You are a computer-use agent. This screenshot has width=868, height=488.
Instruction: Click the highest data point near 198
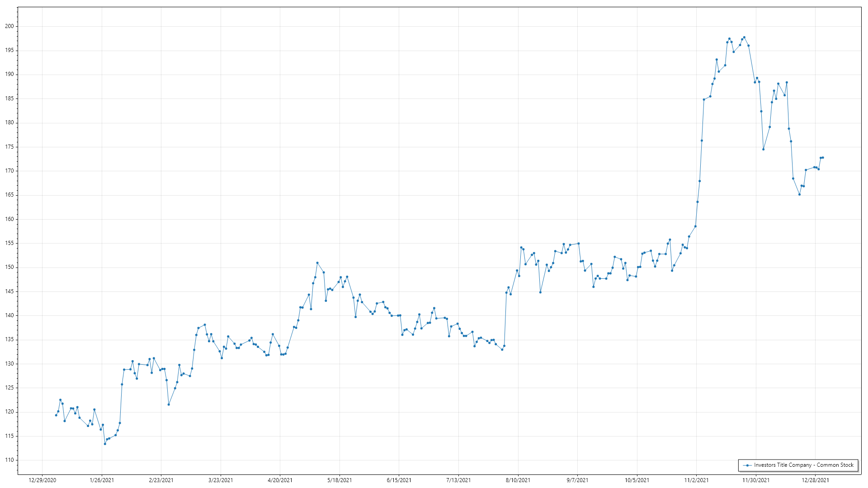click(744, 37)
